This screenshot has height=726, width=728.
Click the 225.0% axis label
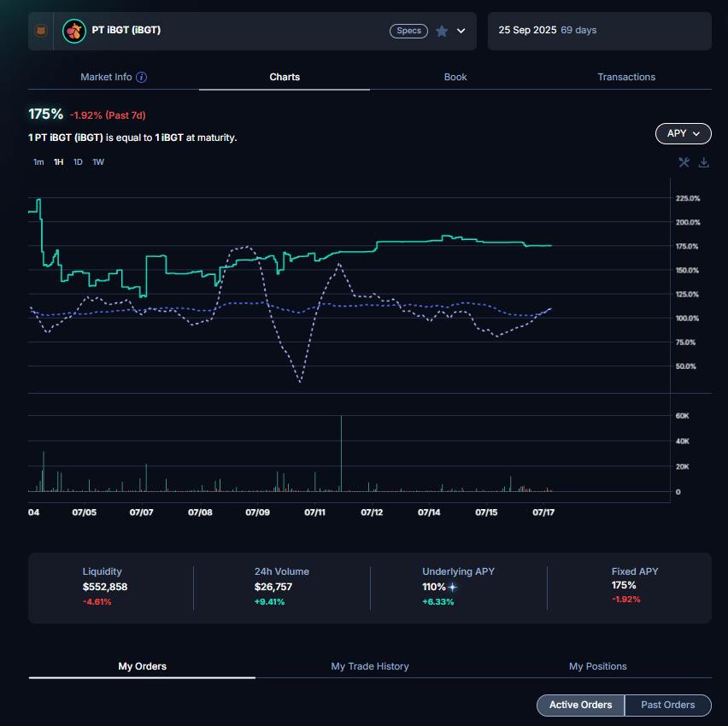688,198
